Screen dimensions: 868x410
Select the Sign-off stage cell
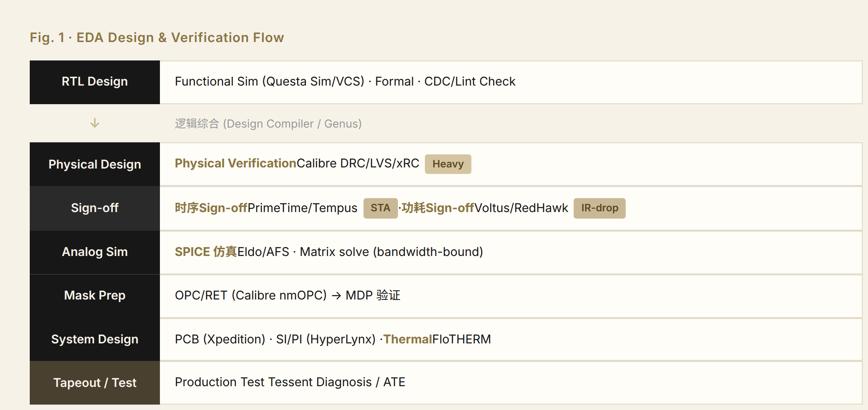pyautogui.click(x=95, y=208)
